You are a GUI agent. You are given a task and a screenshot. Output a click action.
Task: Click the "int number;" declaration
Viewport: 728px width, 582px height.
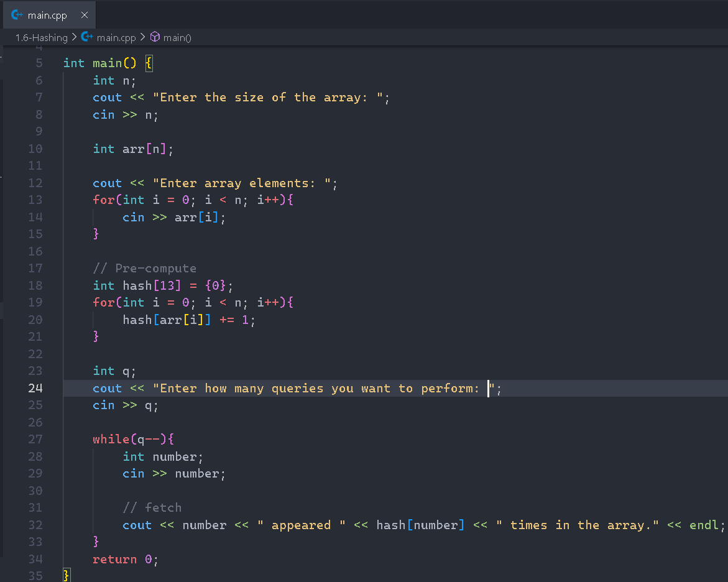pyautogui.click(x=163, y=456)
